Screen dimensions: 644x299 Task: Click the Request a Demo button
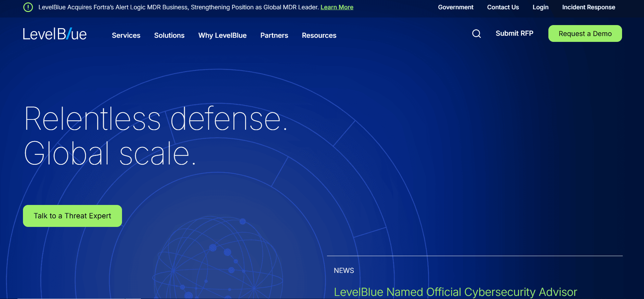click(x=585, y=34)
